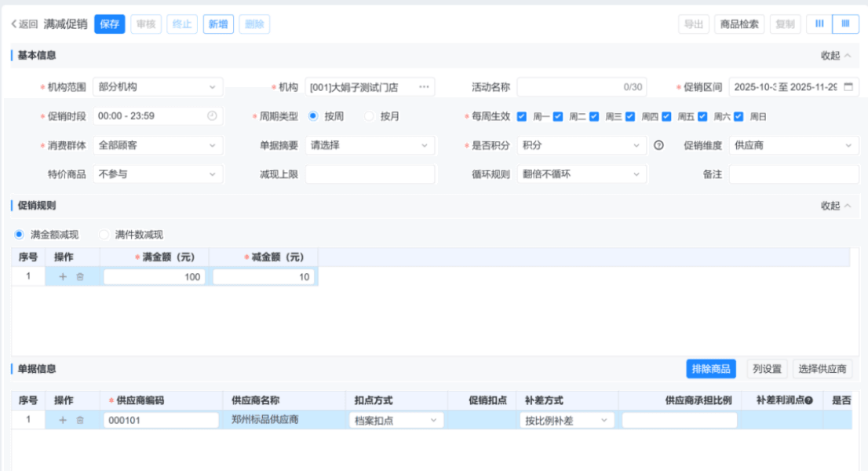Image resolution: width=868 pixels, height=471 pixels.
Task: Add a row with promotion rule plus icon
Action: (63, 277)
